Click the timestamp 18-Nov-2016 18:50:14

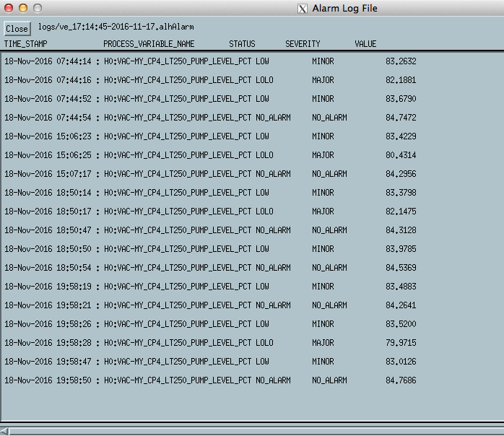click(x=48, y=193)
